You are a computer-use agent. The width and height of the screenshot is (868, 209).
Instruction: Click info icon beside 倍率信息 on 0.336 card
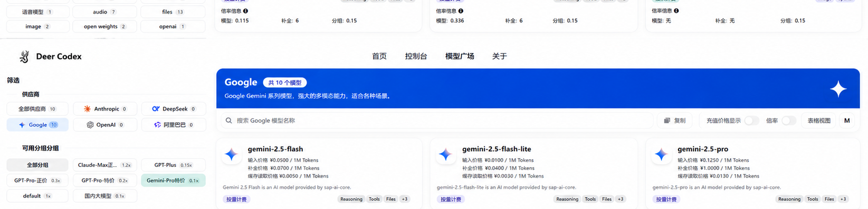click(x=461, y=11)
